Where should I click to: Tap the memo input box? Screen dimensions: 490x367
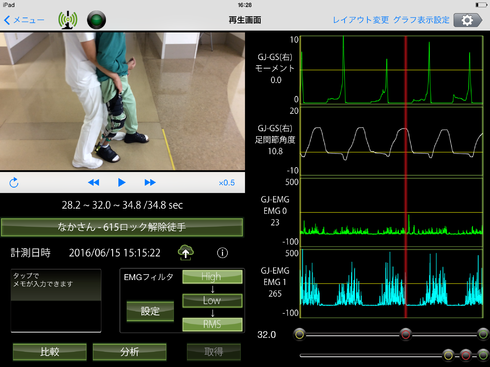(x=56, y=301)
